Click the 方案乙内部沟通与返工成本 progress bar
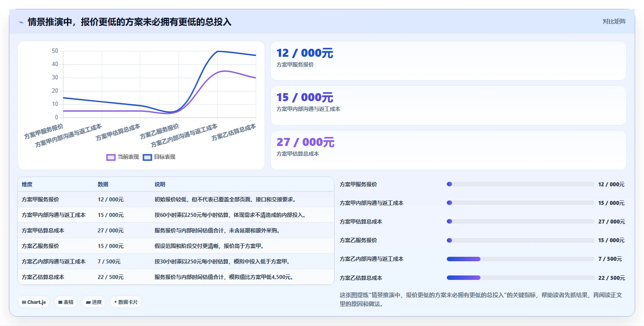Viewport: 644px width, 326px height. coord(521,259)
